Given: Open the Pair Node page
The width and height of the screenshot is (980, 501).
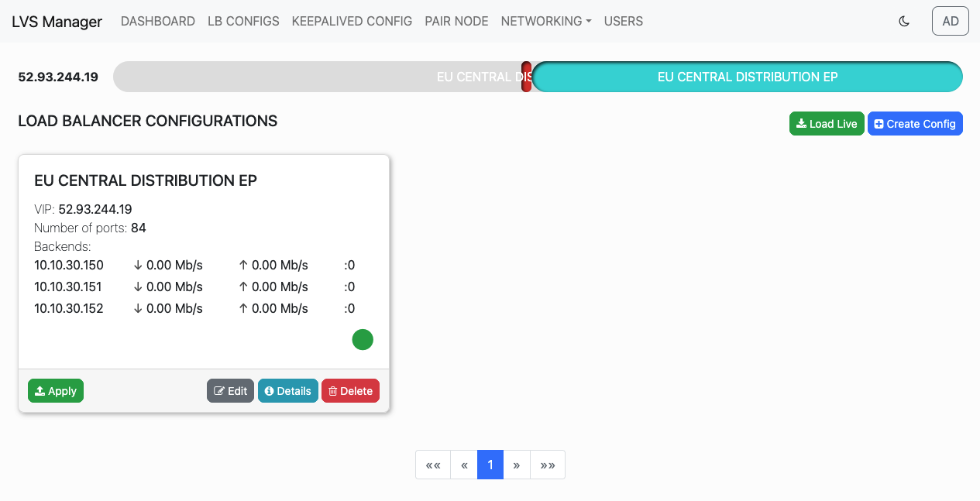Looking at the screenshot, I should point(456,21).
